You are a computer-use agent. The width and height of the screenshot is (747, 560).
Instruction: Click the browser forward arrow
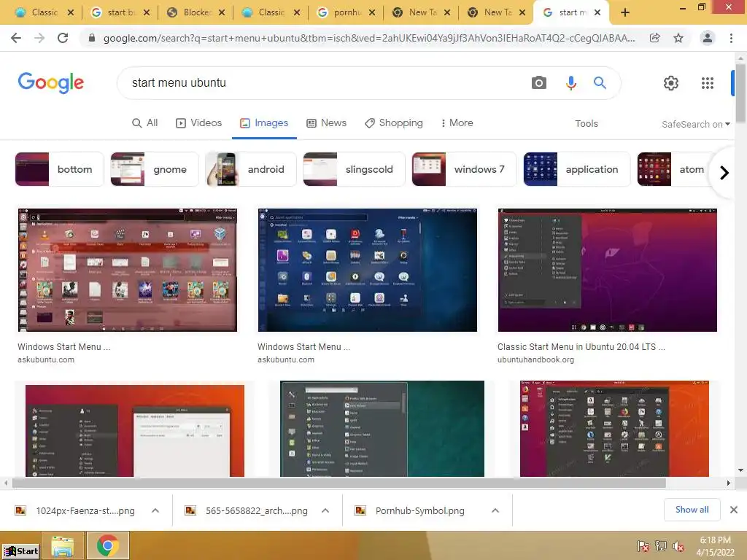click(39, 38)
